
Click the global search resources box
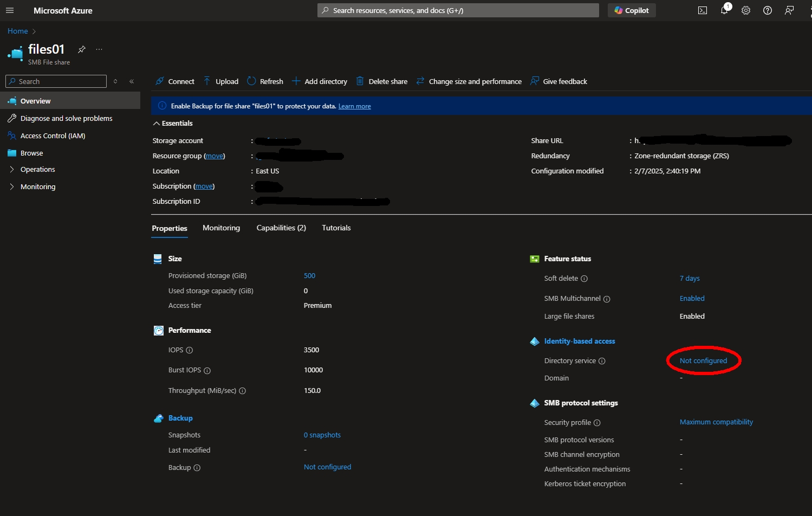[x=458, y=10]
